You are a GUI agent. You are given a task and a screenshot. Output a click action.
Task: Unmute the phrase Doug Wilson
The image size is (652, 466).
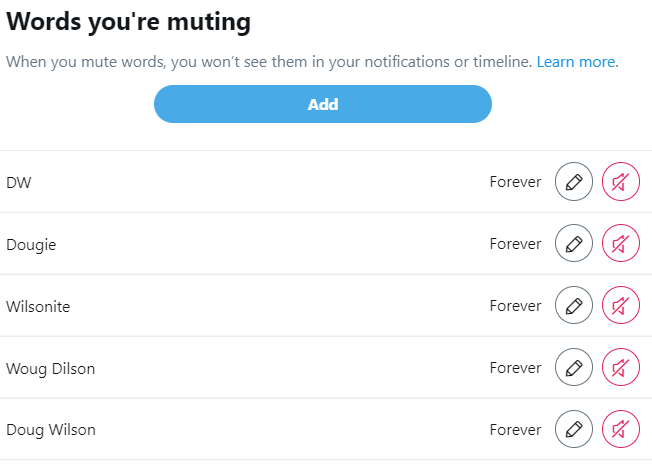(621, 429)
